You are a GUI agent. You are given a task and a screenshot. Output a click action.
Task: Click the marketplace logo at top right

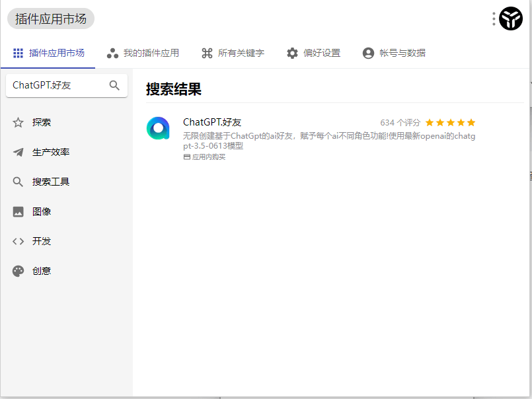click(x=510, y=18)
